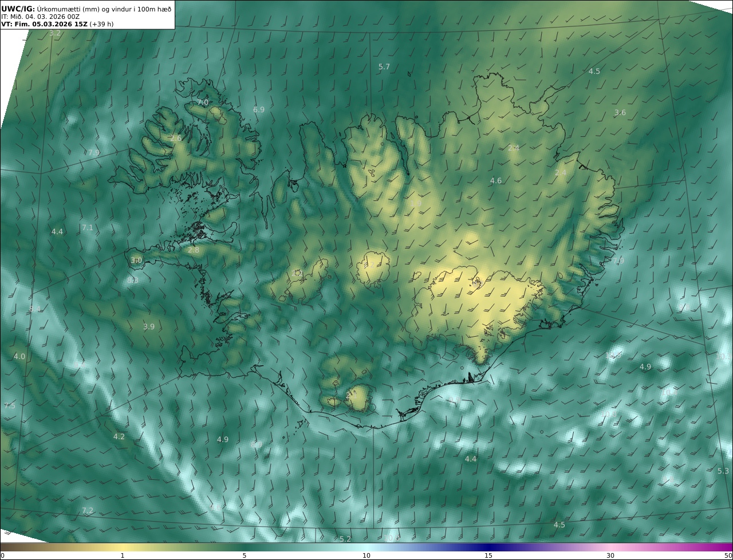Click the '3.2' value label
The width and height of the screenshot is (733, 560).
click(55, 33)
